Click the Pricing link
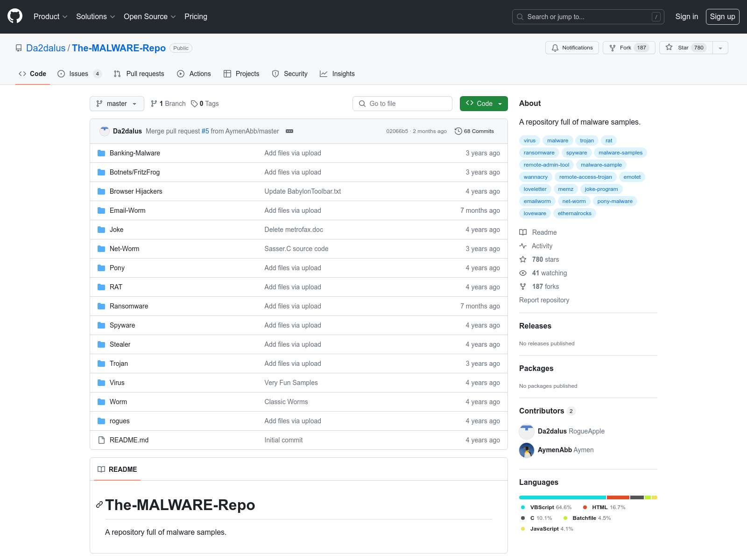 pyautogui.click(x=196, y=17)
